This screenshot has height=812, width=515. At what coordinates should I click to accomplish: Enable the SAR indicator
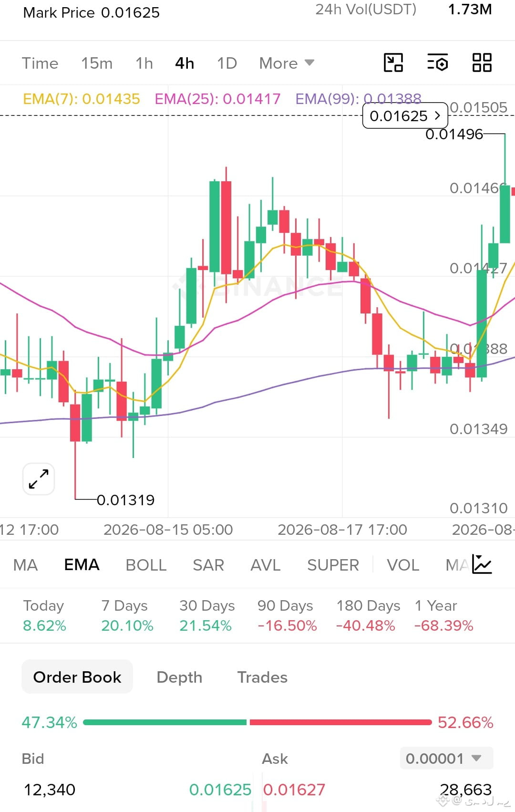[x=208, y=565]
